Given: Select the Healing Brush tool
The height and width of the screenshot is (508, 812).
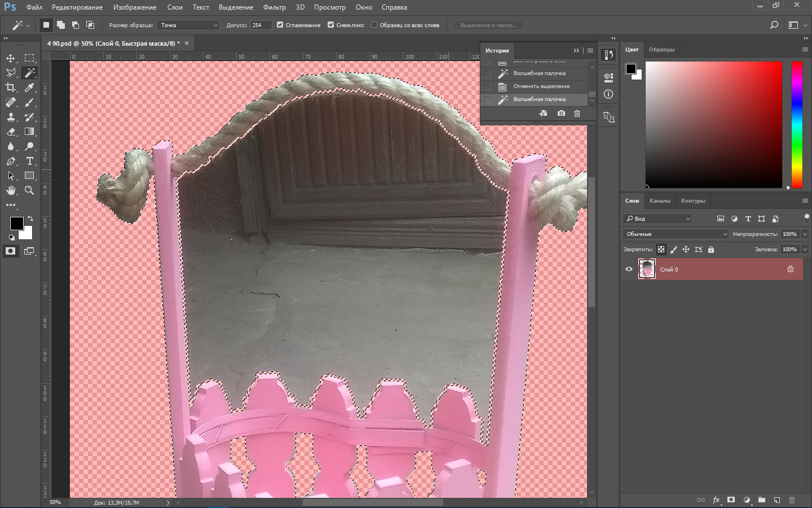Looking at the screenshot, I should 11,102.
